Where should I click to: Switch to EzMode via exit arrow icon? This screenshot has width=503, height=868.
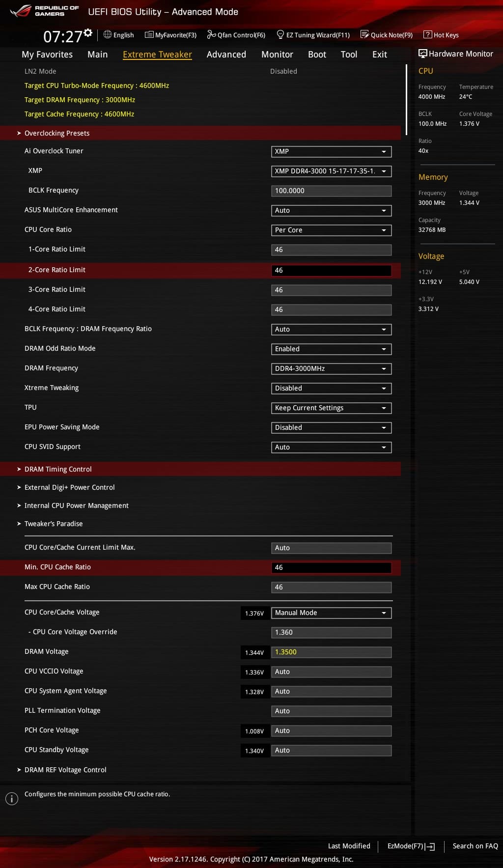tap(430, 846)
